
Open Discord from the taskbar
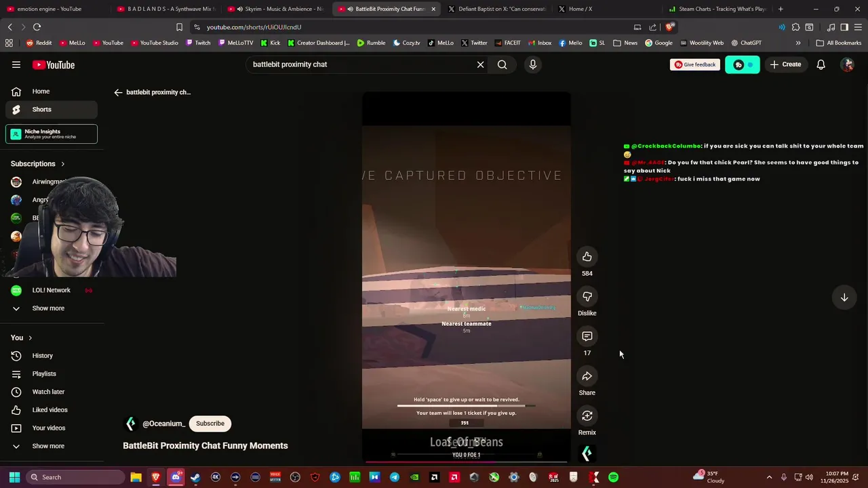176,477
